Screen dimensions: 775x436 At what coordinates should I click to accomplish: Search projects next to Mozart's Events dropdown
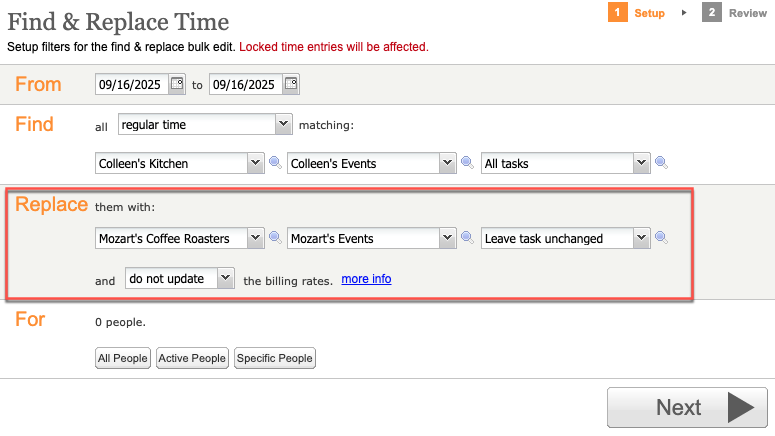click(x=467, y=238)
